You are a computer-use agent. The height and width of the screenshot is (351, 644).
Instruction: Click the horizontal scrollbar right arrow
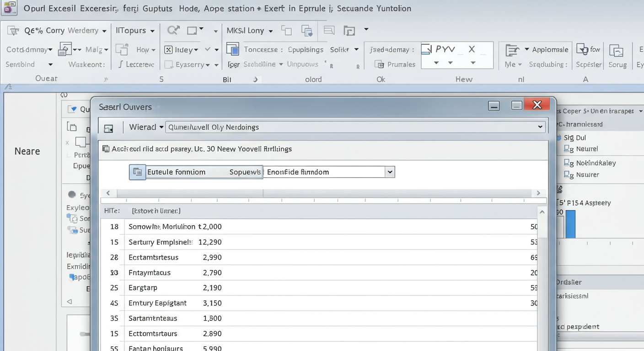coord(538,193)
